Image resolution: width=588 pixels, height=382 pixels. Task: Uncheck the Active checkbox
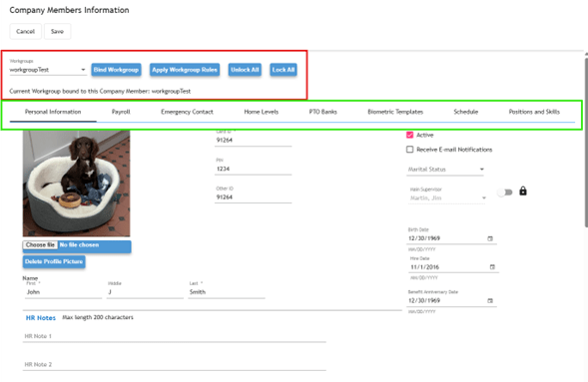point(410,135)
